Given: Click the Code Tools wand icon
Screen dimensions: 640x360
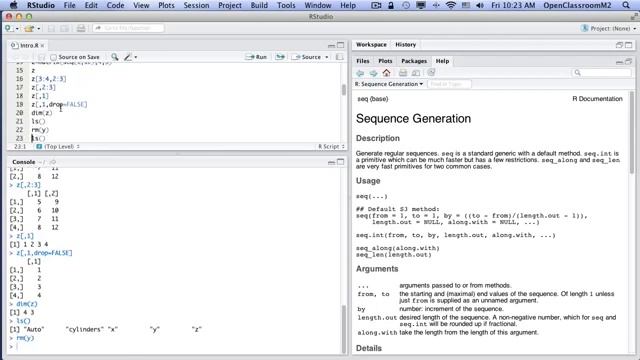Looking at the screenshot, I should (x=128, y=57).
